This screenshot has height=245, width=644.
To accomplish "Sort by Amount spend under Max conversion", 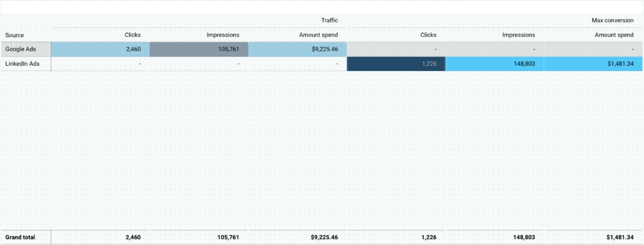I will click(x=615, y=35).
